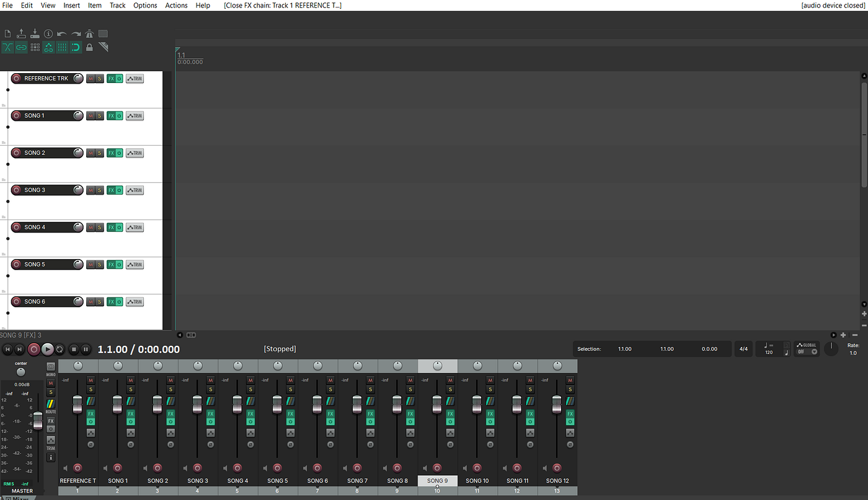The height and width of the screenshot is (500, 868).
Task: Toggle the metronome icon
Action: (89, 33)
